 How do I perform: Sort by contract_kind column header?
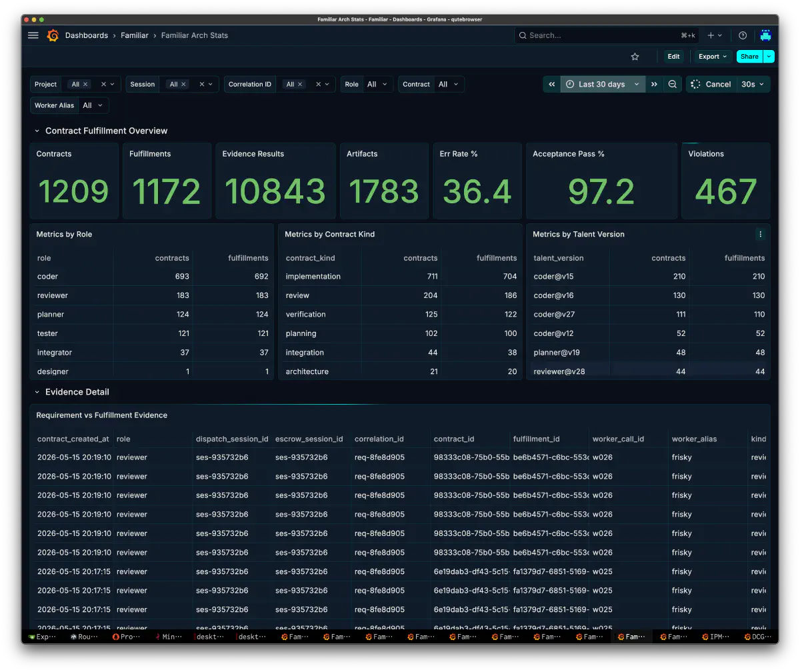coord(310,257)
